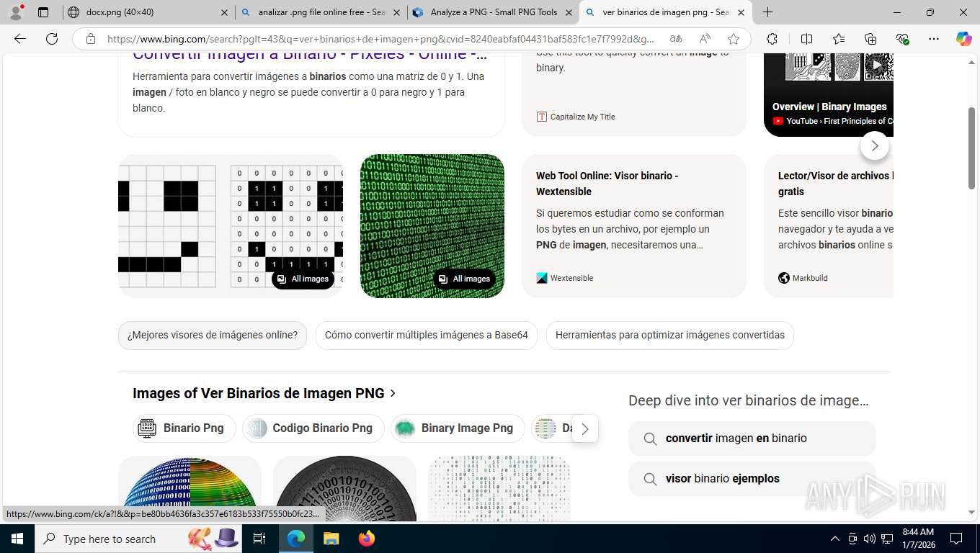
Task: Open the Wextensible source link
Action: [x=565, y=278]
